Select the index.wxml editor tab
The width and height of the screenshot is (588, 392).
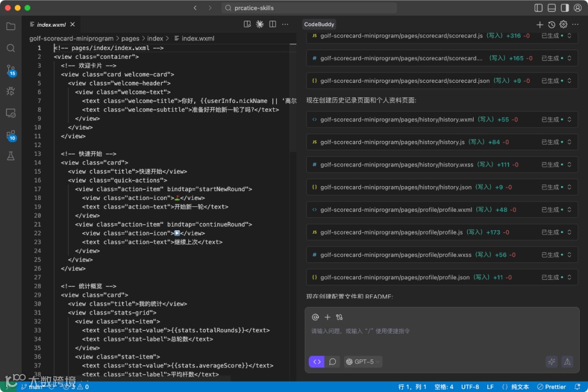pyautogui.click(x=51, y=24)
